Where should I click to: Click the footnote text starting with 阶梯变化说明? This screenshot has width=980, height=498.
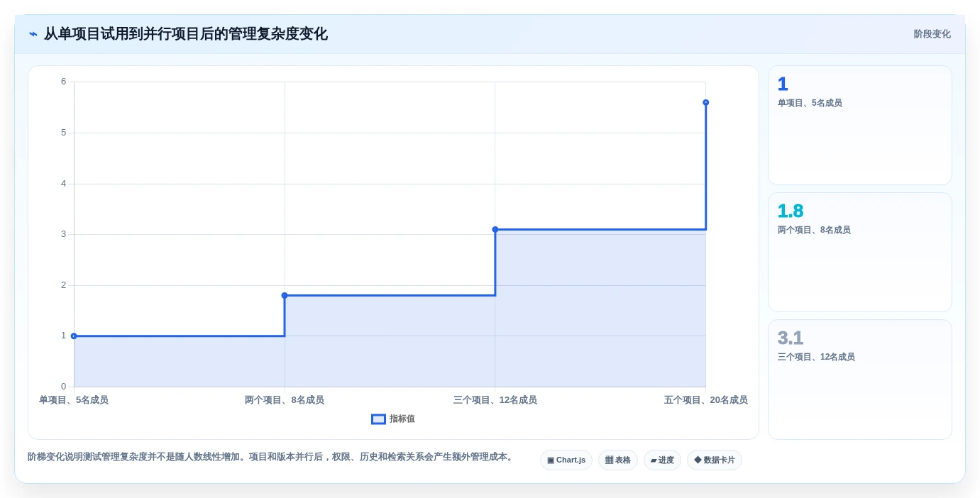coord(272,457)
